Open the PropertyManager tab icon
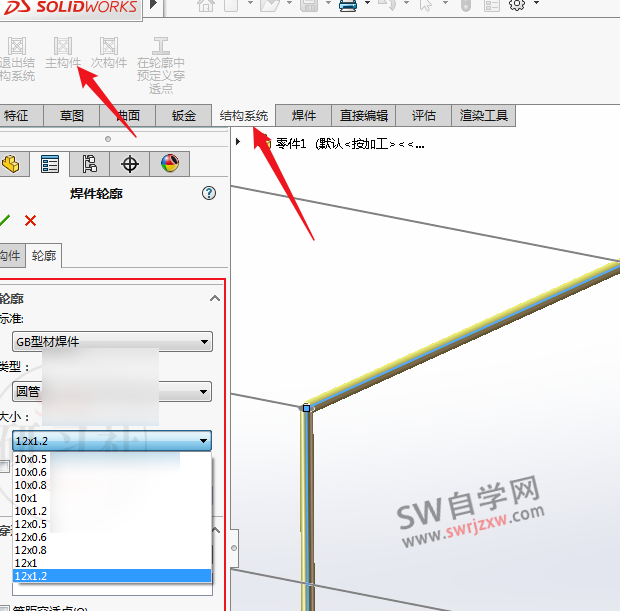The height and width of the screenshot is (611, 620). tap(50, 164)
